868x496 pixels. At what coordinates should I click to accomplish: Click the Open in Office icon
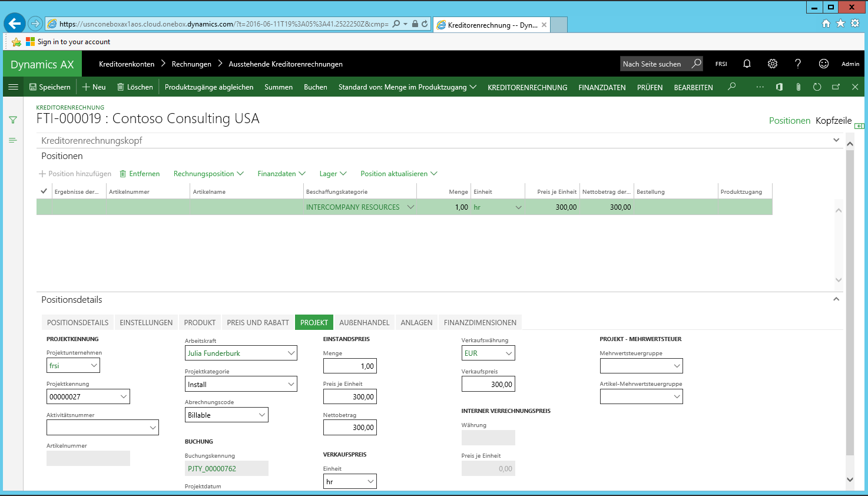point(779,87)
